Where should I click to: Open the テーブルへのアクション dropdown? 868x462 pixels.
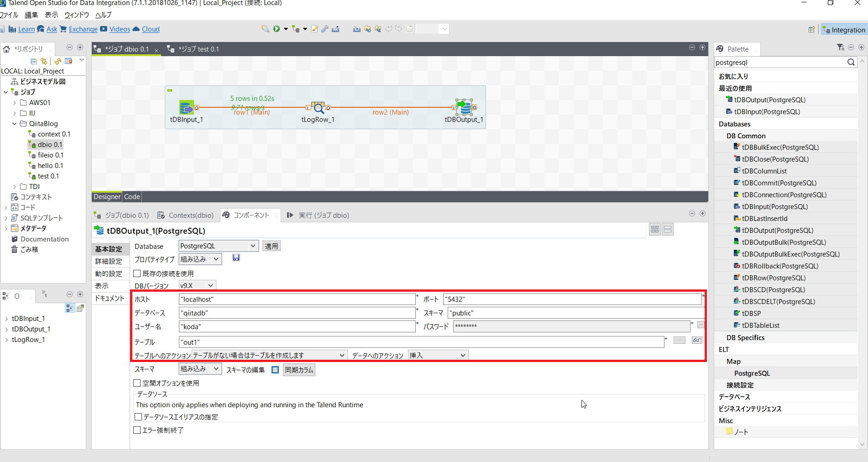(x=269, y=355)
